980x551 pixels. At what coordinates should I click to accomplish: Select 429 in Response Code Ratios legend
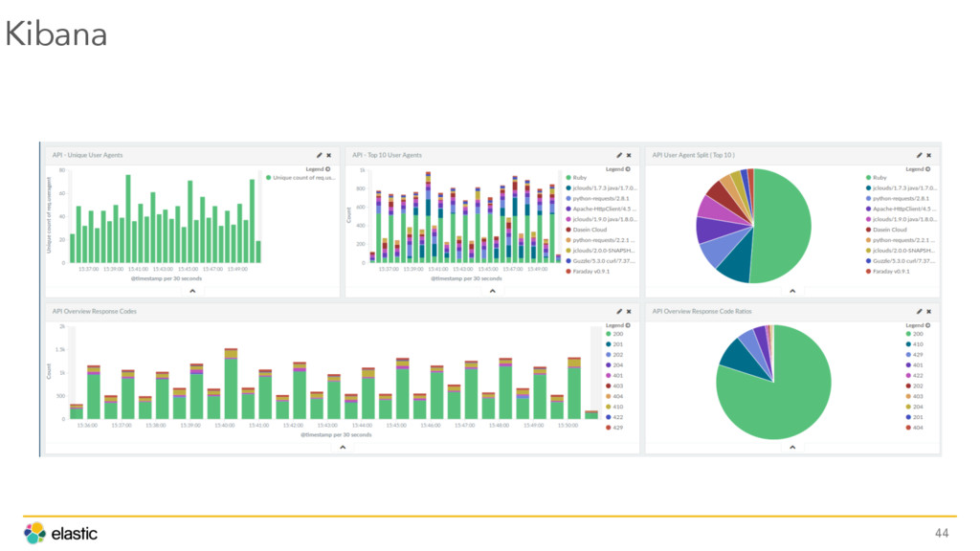pos(914,355)
